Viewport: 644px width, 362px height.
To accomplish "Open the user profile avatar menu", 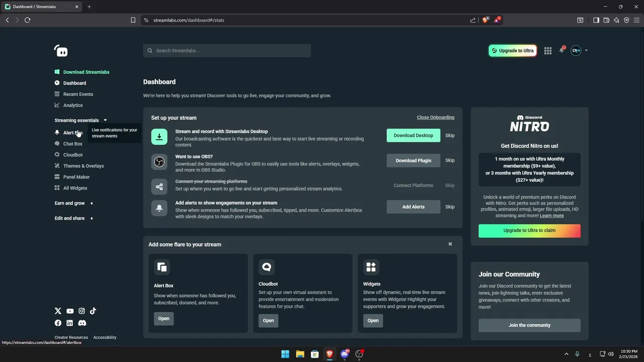I will pyautogui.click(x=576, y=50).
